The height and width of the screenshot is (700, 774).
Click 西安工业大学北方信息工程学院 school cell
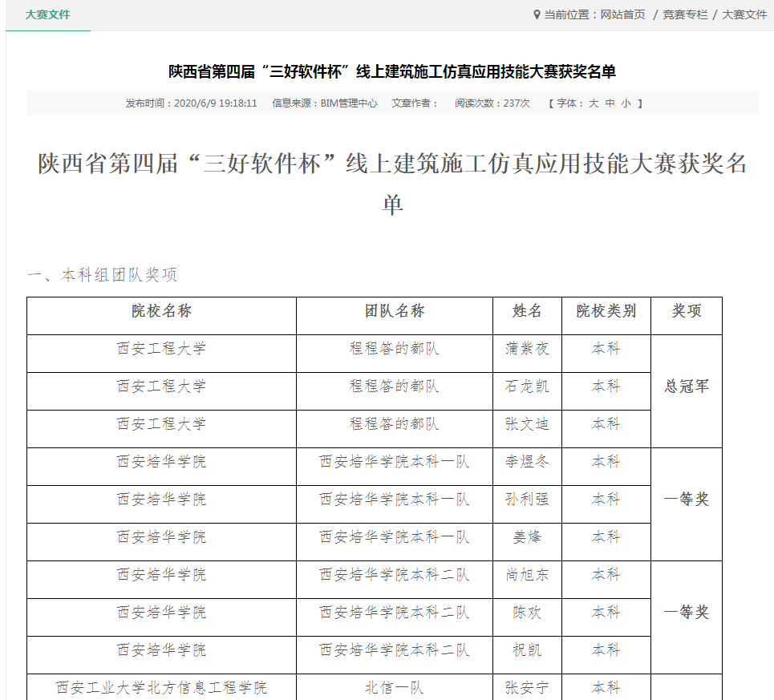(x=161, y=688)
